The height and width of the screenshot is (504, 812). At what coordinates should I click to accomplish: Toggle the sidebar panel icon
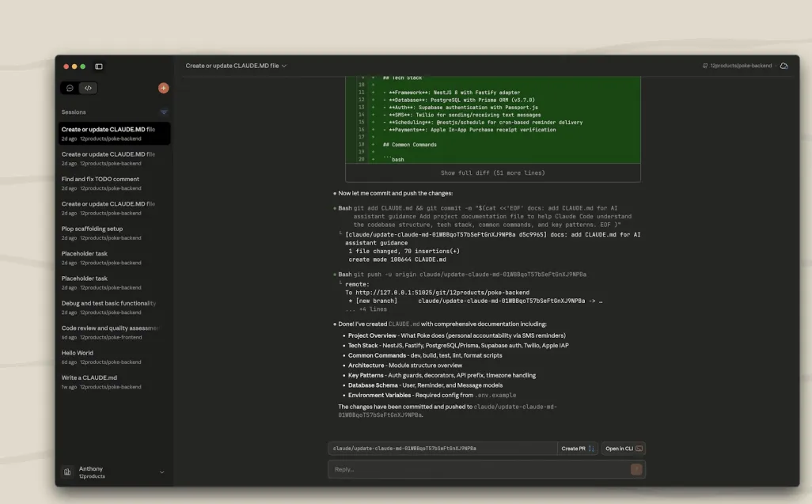tap(98, 66)
